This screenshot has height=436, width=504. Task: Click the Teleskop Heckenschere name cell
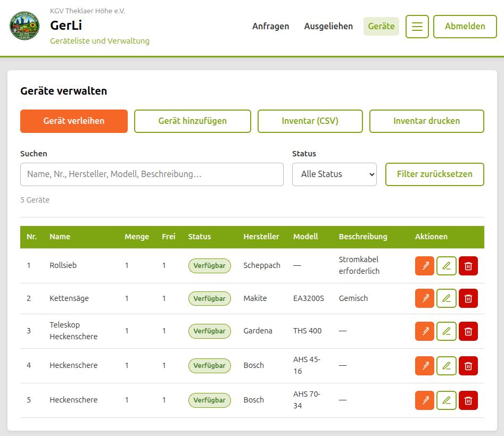(73, 331)
